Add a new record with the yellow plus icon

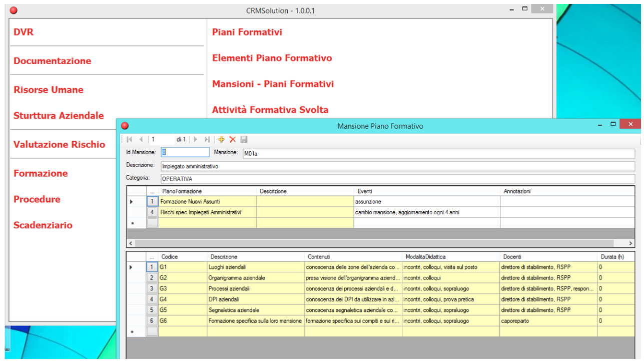pos(222,140)
